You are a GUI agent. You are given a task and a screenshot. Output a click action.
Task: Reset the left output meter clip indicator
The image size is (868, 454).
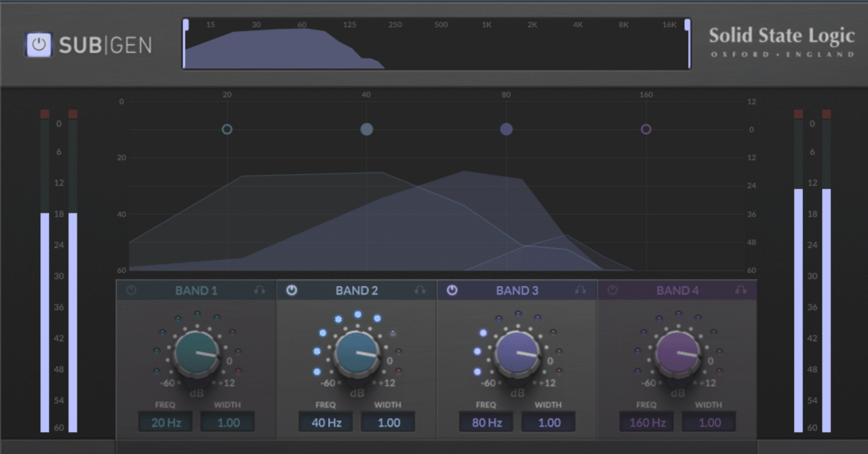tap(799, 114)
